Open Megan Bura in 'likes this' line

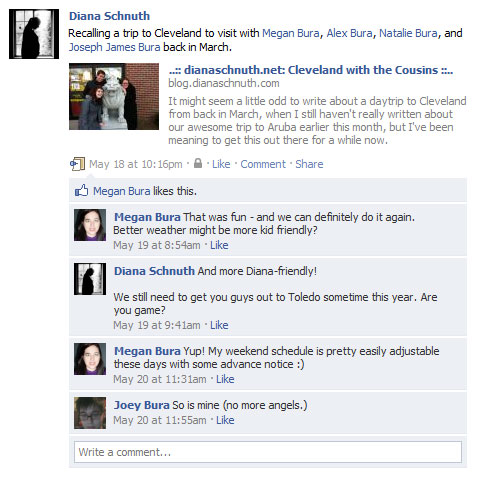121,191
